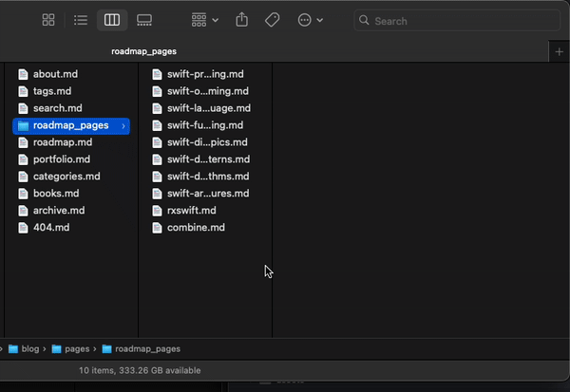Select the portfolio.md file
The height and width of the screenshot is (392, 570).
(62, 159)
